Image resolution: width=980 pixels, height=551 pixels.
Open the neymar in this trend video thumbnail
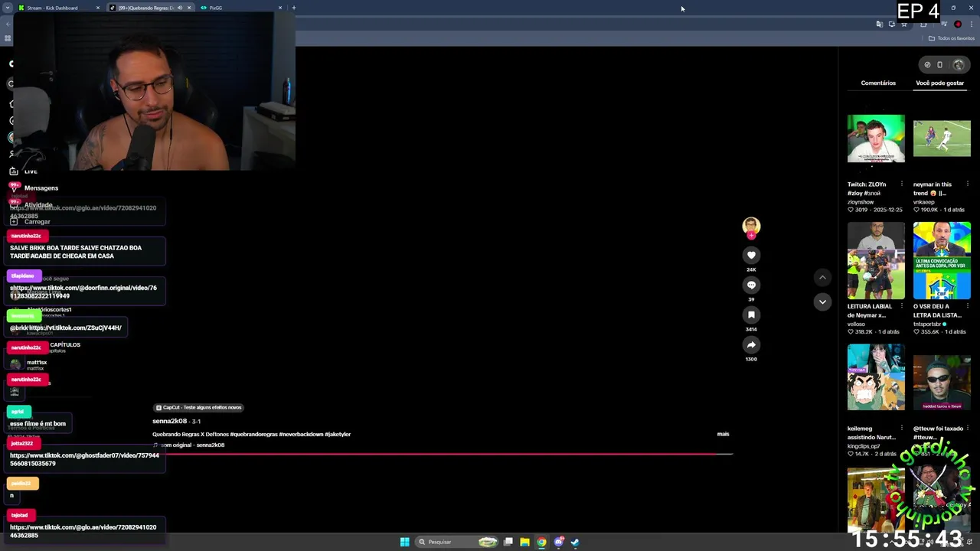coord(942,139)
